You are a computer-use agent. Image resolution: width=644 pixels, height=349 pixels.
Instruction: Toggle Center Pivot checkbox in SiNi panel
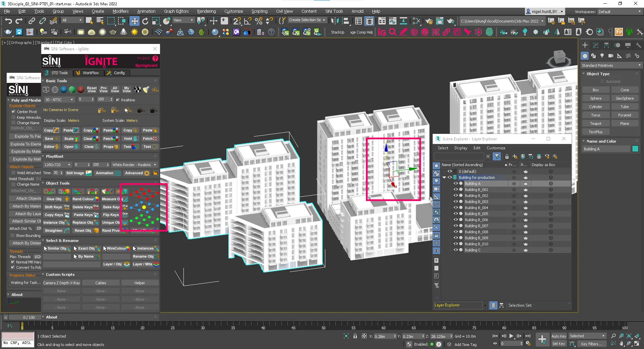(13, 112)
